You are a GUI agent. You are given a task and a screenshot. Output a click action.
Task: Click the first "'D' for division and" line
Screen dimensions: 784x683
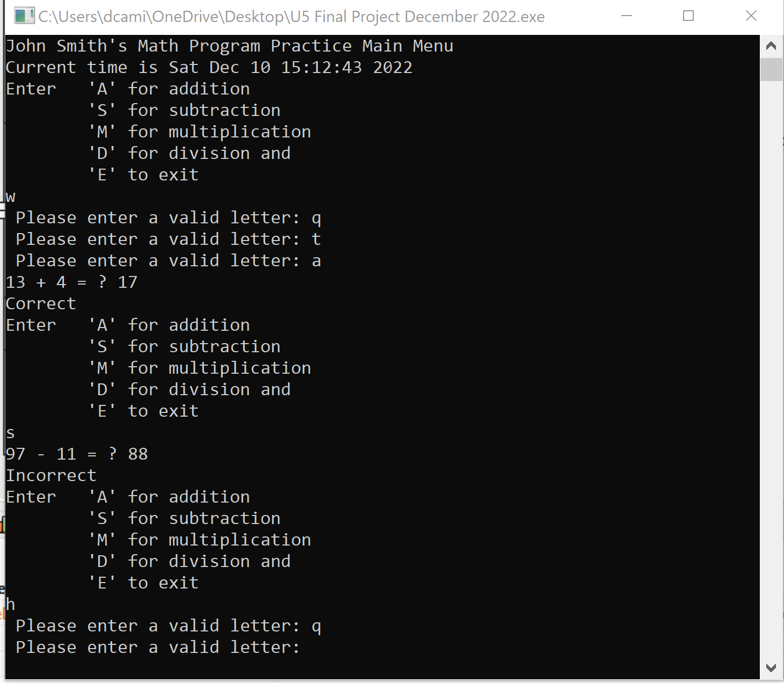click(x=190, y=154)
